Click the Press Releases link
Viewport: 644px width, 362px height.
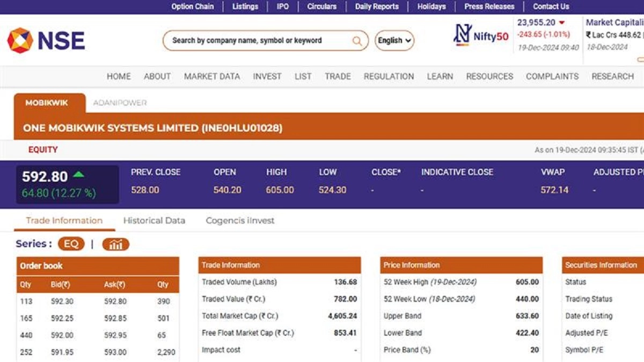coord(489,6)
